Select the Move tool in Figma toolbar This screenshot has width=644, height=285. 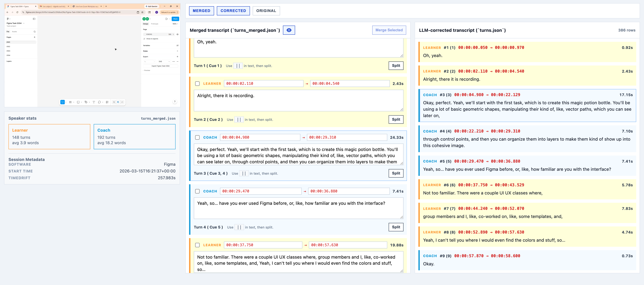(63, 102)
